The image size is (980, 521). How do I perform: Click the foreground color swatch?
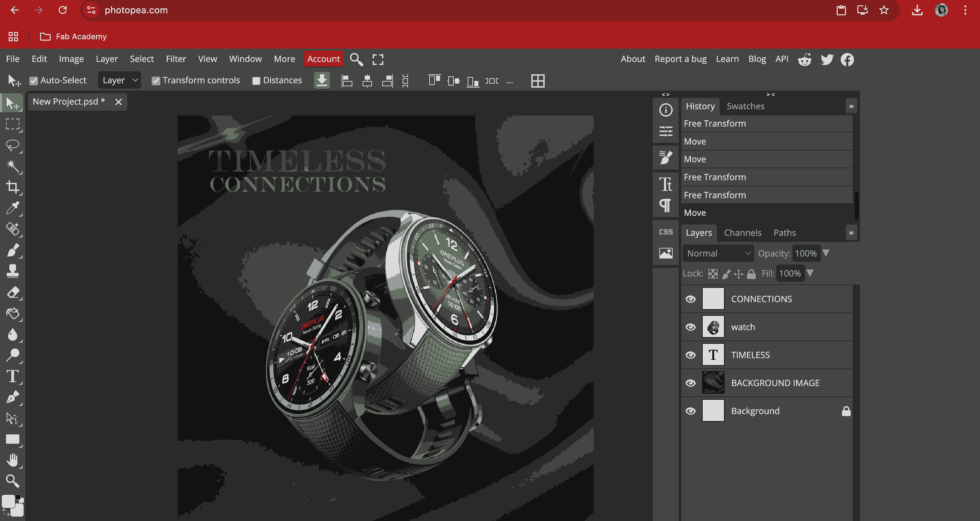point(8,501)
